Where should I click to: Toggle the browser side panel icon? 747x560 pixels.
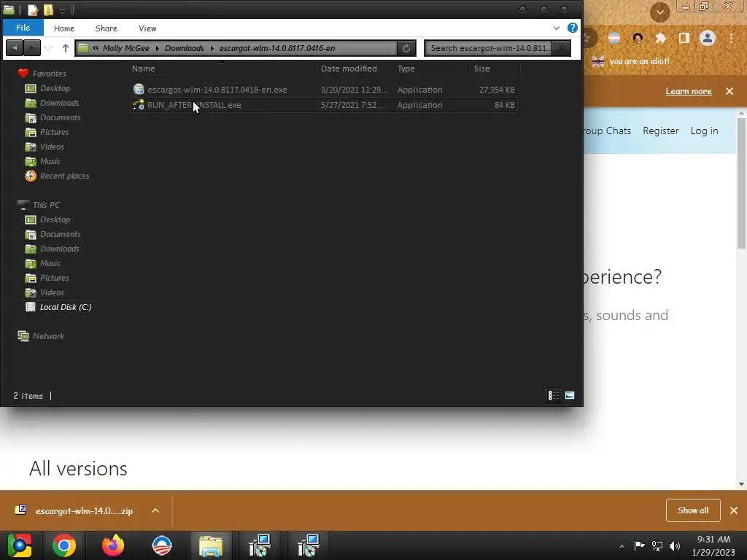click(x=684, y=38)
